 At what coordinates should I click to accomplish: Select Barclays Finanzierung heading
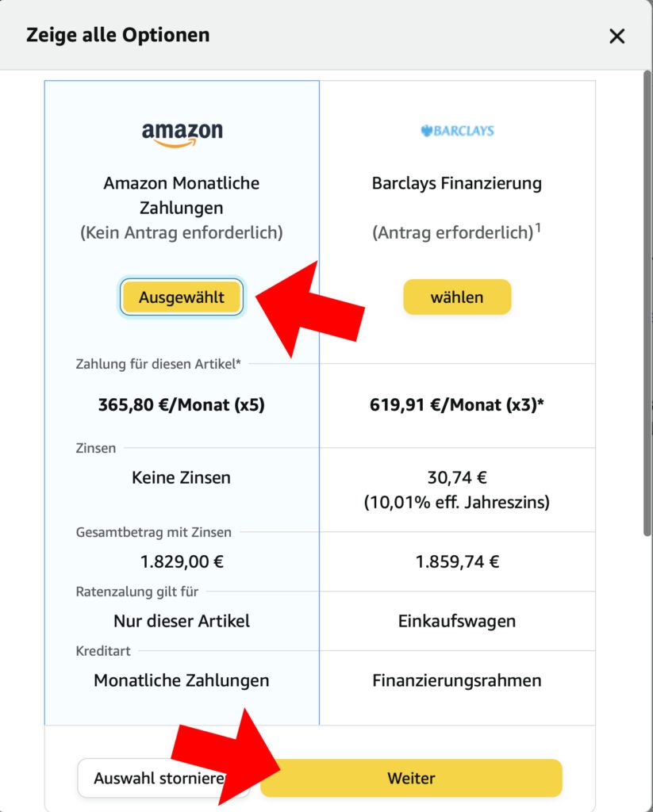(457, 183)
